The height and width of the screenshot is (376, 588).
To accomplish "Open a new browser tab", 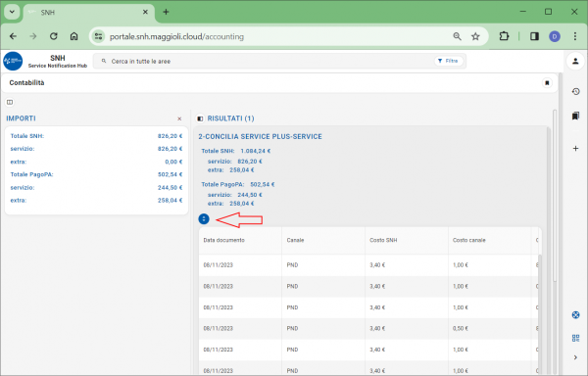I will [x=166, y=12].
